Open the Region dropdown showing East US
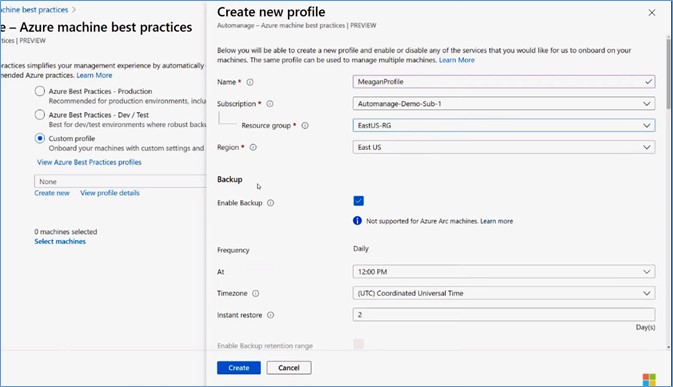This screenshot has height=387, width=673. 504,147
